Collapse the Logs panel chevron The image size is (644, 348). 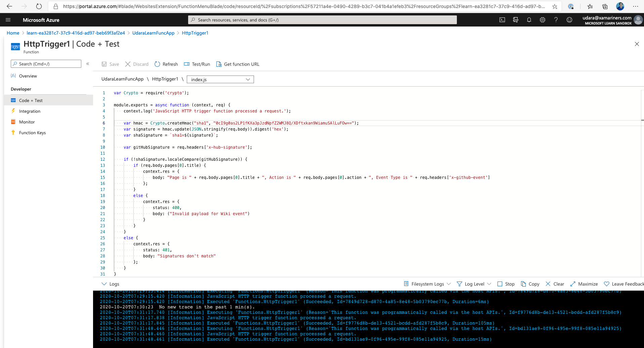(104, 284)
